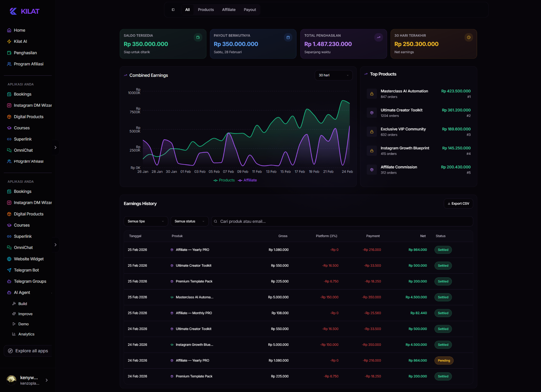Click the calendar icon on Payout Berikutnya card
This screenshot has width=541, height=392.
[288, 37]
